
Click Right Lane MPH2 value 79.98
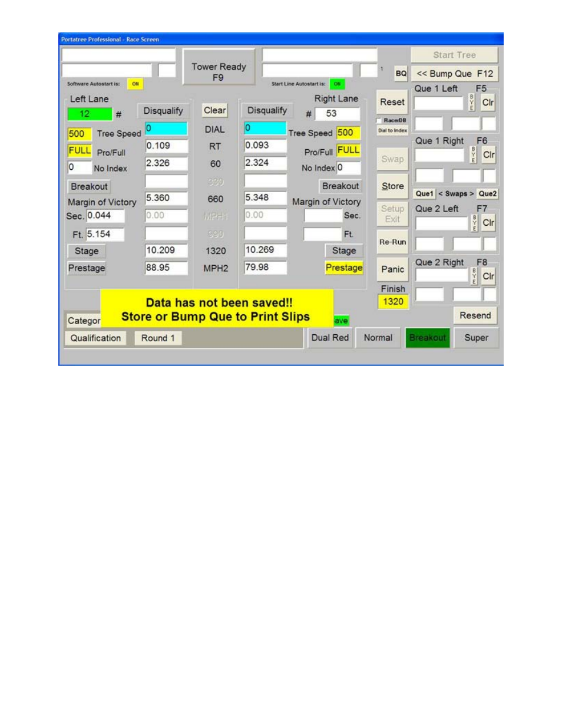pyautogui.click(x=265, y=268)
